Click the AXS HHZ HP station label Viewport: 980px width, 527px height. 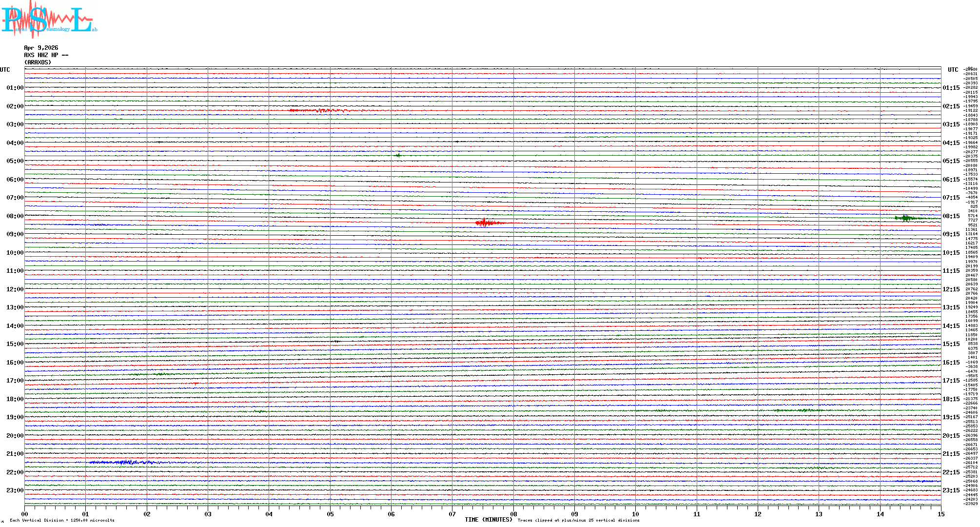46,55
